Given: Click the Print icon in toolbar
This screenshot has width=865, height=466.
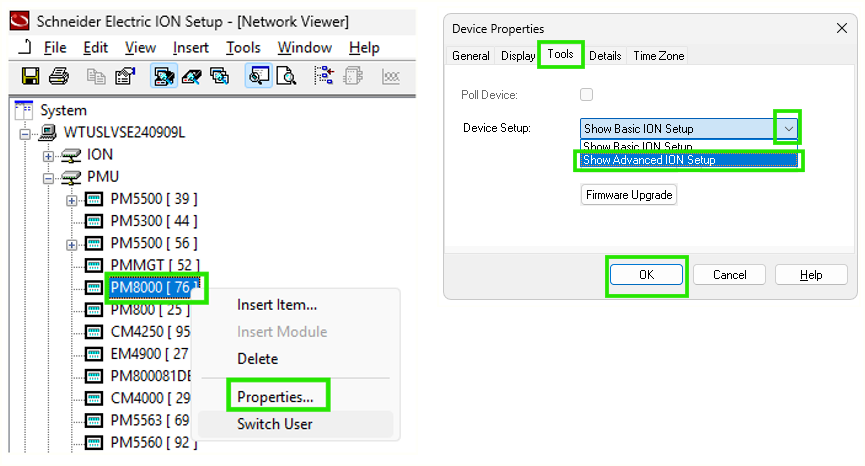Looking at the screenshot, I should 58,76.
